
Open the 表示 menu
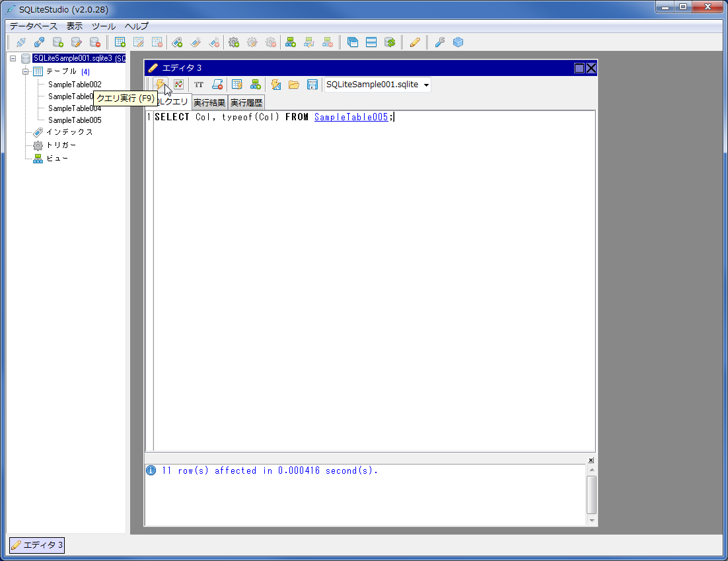point(74,26)
